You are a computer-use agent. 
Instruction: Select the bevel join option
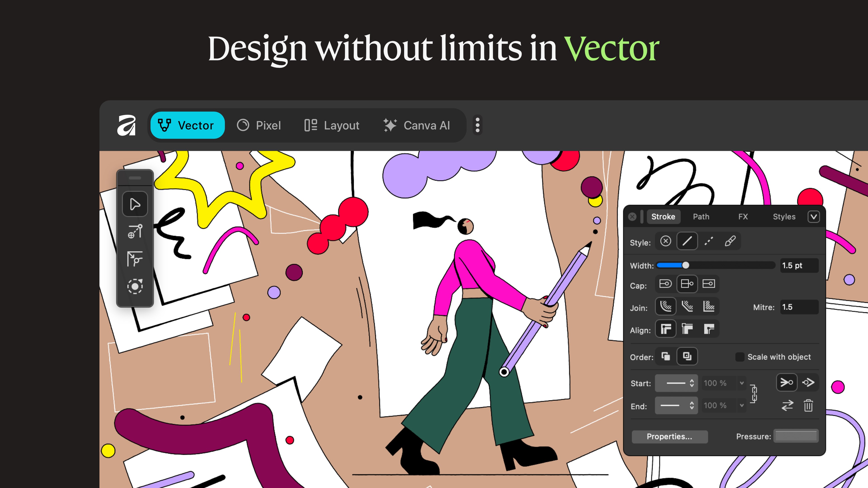coord(687,306)
